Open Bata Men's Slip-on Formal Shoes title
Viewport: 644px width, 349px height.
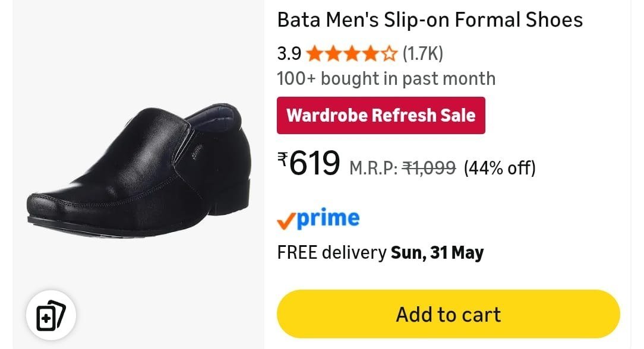430,20
